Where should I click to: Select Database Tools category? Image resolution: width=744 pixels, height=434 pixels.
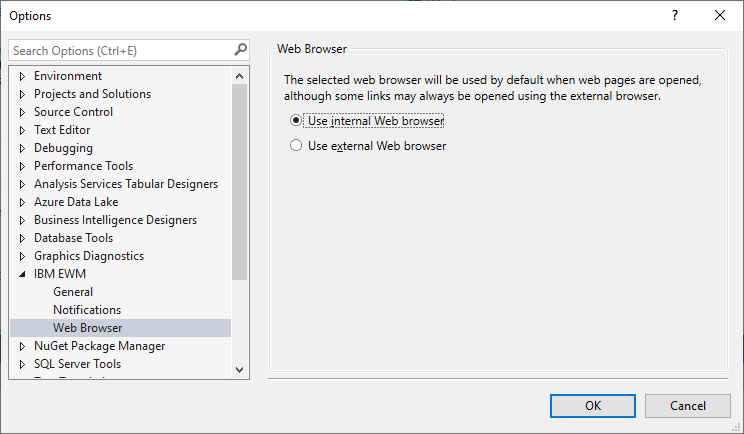coord(73,238)
